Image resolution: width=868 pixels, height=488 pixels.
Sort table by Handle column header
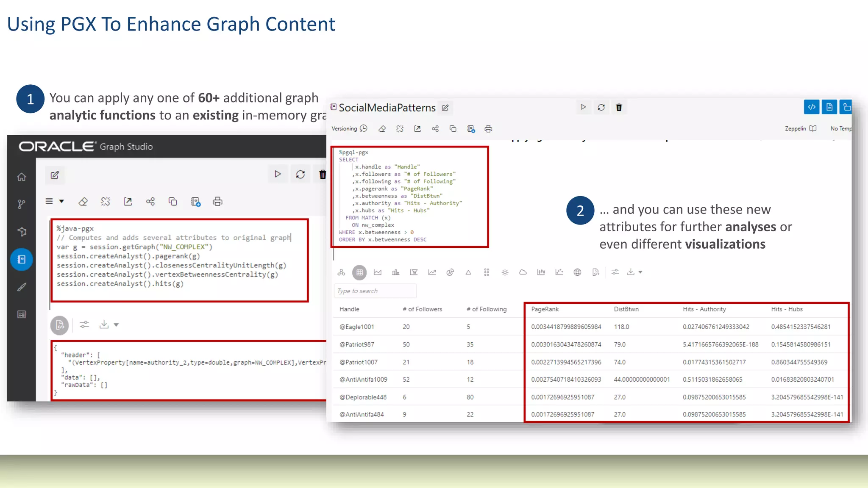349,309
